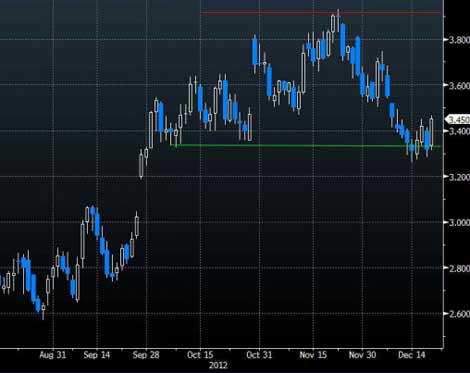Select the current price tag 3.450
Screen dimensions: 470x373
pyautogui.click(x=458, y=119)
